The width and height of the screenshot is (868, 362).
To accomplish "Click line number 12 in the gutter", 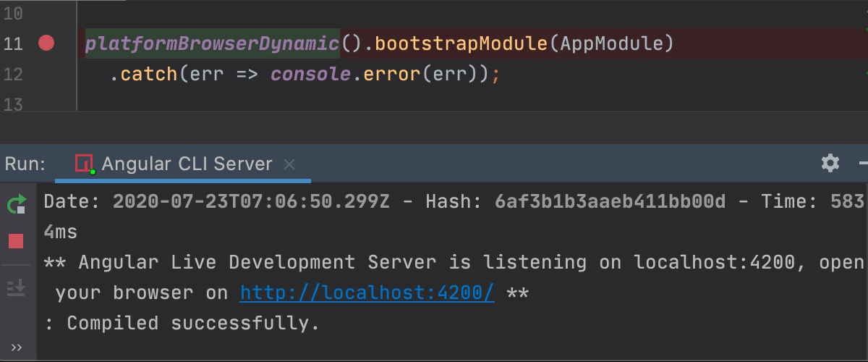I will pyautogui.click(x=13, y=75).
